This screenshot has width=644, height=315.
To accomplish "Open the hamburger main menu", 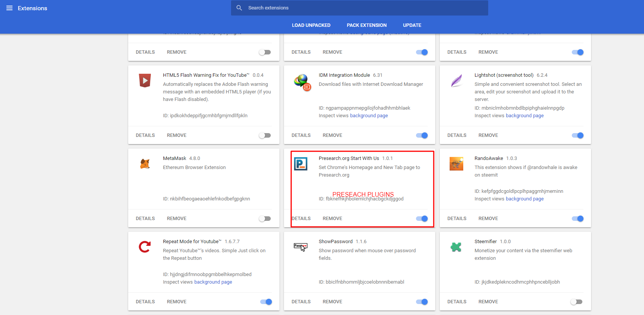I will [x=9, y=8].
